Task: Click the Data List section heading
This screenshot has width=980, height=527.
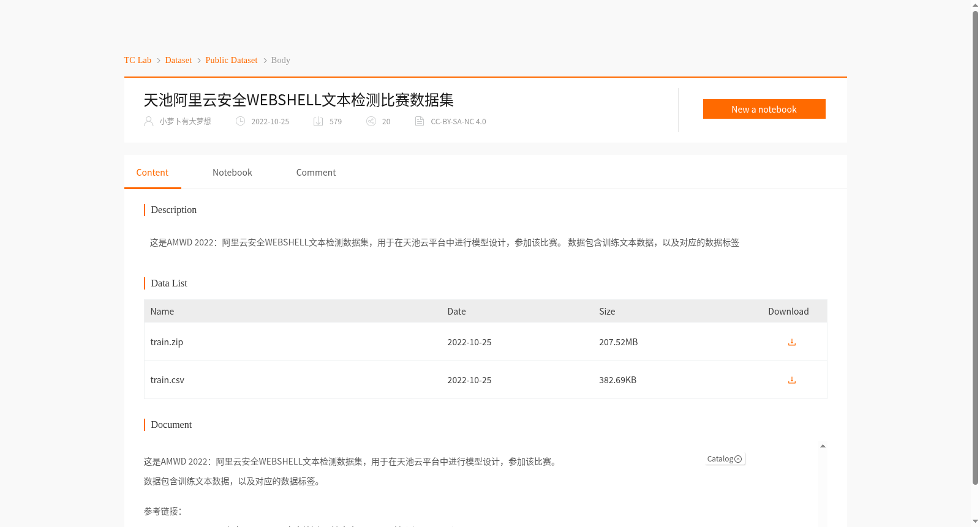Action: [169, 283]
